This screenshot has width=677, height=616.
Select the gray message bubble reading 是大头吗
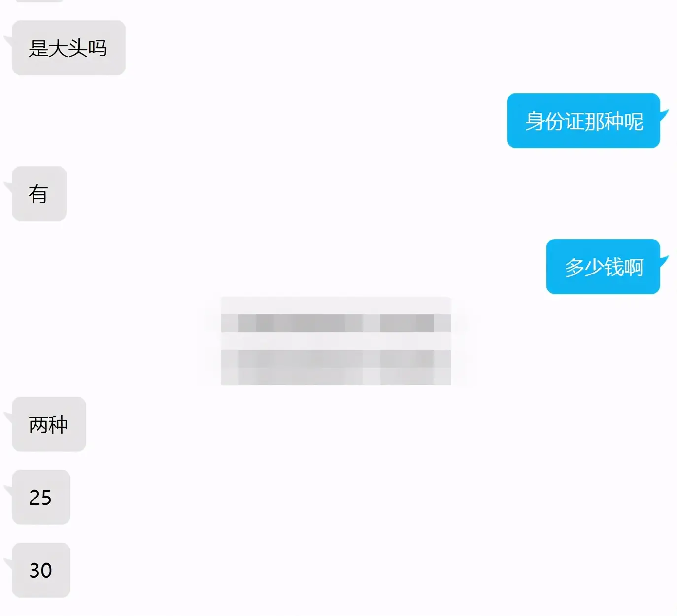pyautogui.click(x=68, y=48)
